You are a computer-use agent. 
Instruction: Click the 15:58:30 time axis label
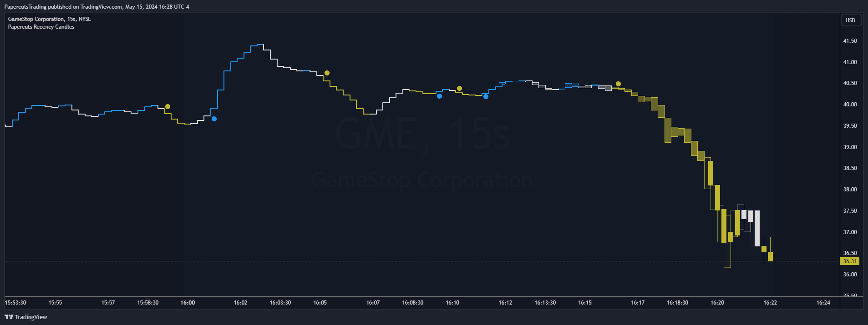pyautogui.click(x=148, y=303)
